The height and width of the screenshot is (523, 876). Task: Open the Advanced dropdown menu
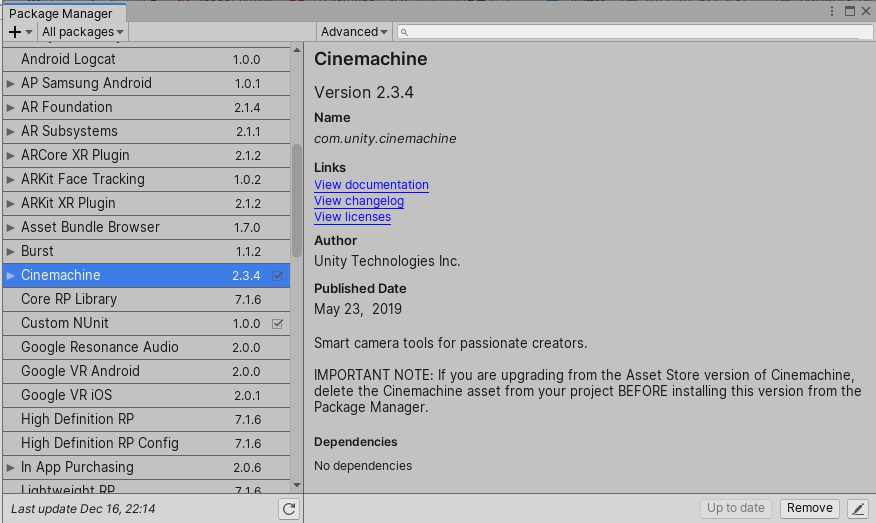pos(354,32)
